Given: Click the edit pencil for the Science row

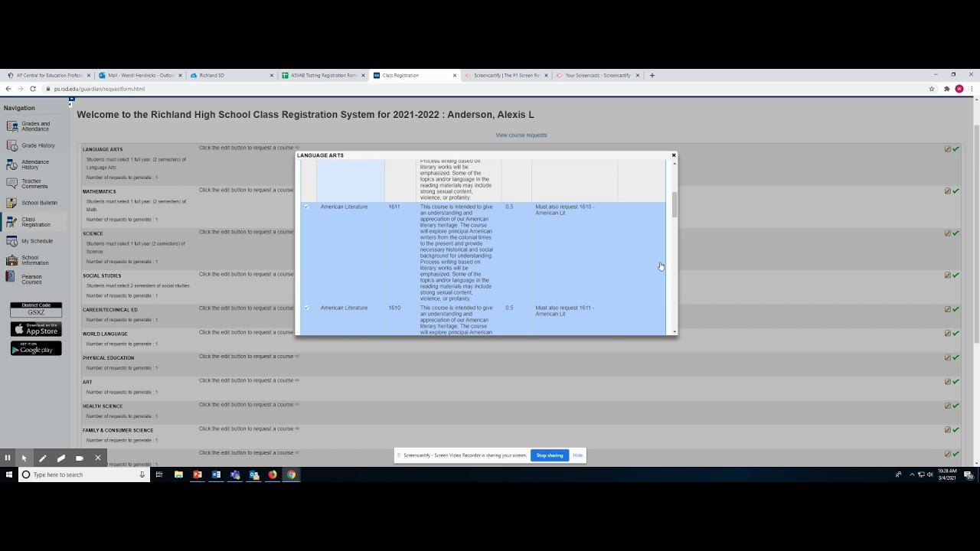Looking at the screenshot, I should coord(948,233).
